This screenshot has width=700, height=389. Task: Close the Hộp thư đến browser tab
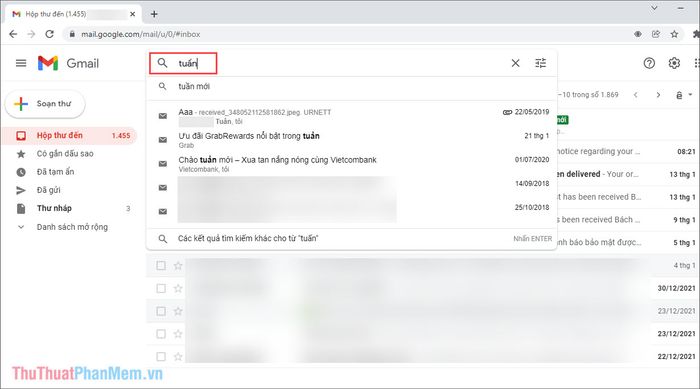point(133,14)
